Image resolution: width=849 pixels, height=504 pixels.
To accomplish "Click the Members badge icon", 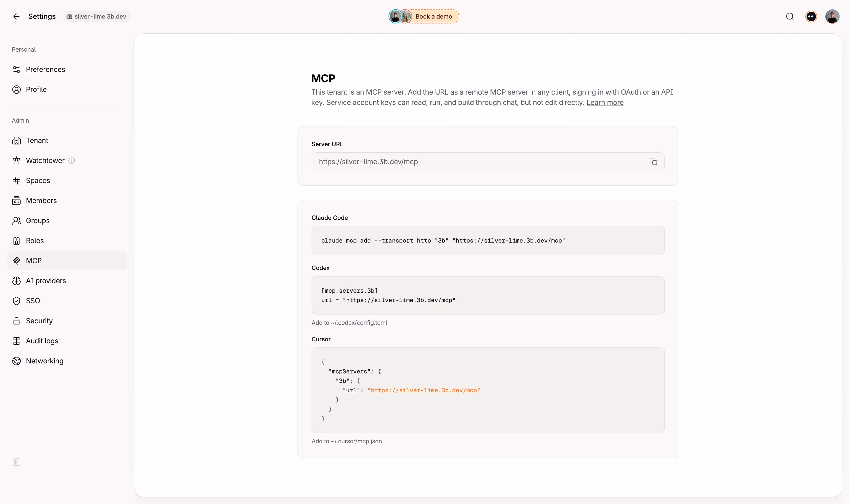I will click(x=16, y=201).
